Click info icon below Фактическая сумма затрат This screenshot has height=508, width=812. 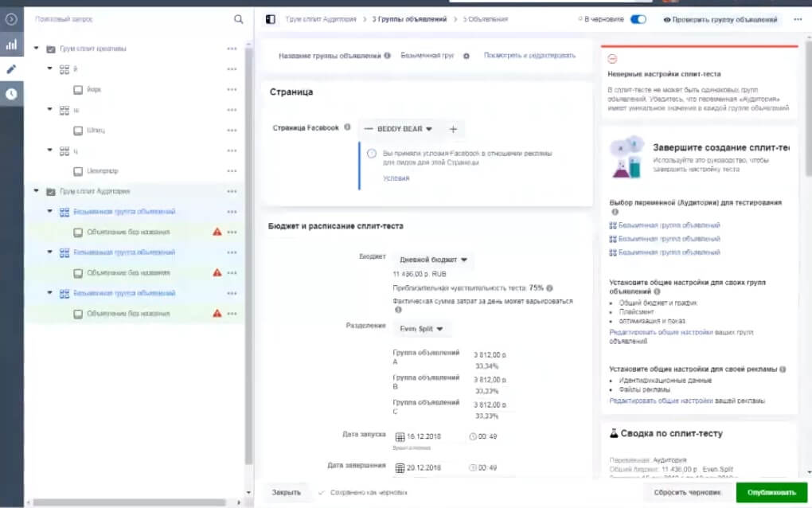click(x=398, y=310)
